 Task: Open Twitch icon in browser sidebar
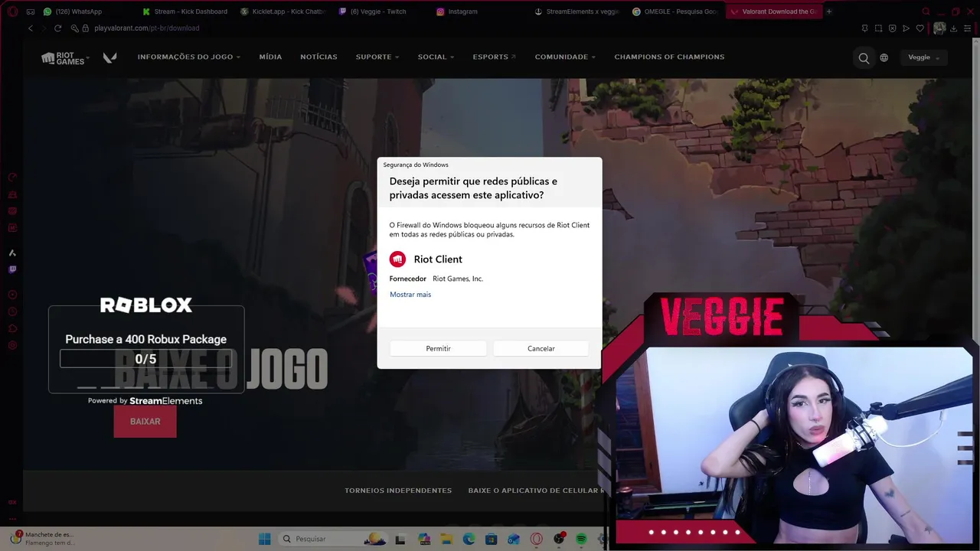pos(12,269)
